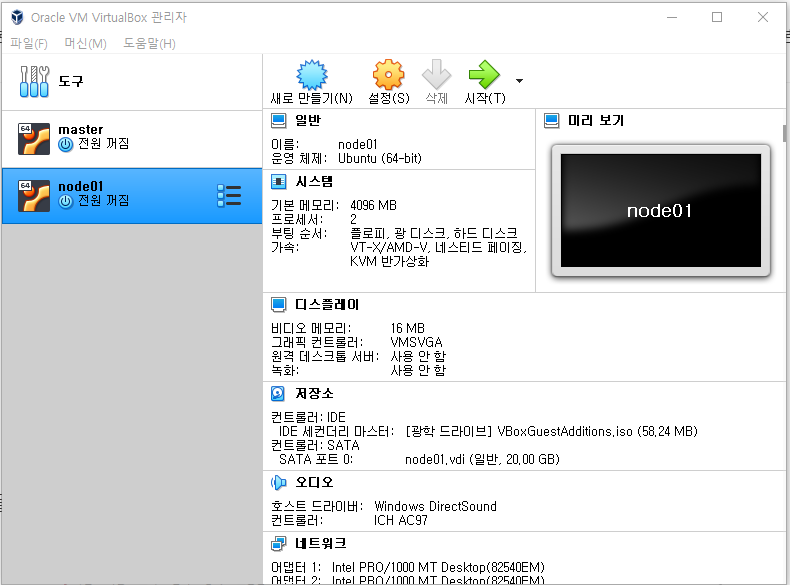The width and height of the screenshot is (790, 585).
Task: Open Settings (설정) gear icon
Action: click(x=388, y=75)
